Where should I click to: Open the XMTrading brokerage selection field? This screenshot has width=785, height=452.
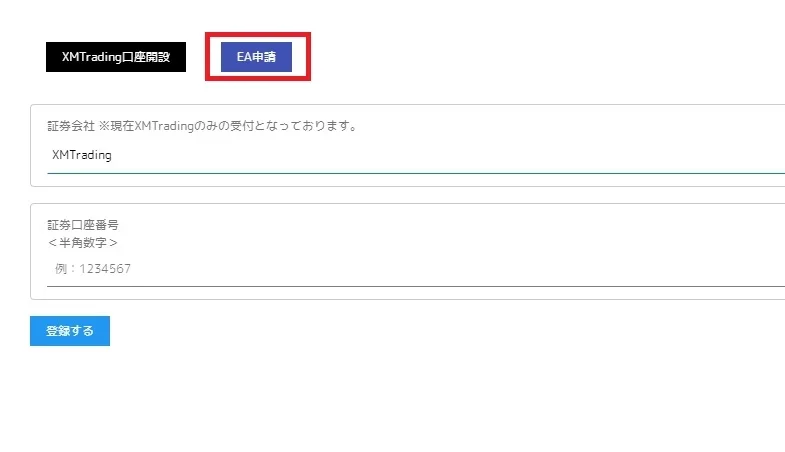point(416,155)
